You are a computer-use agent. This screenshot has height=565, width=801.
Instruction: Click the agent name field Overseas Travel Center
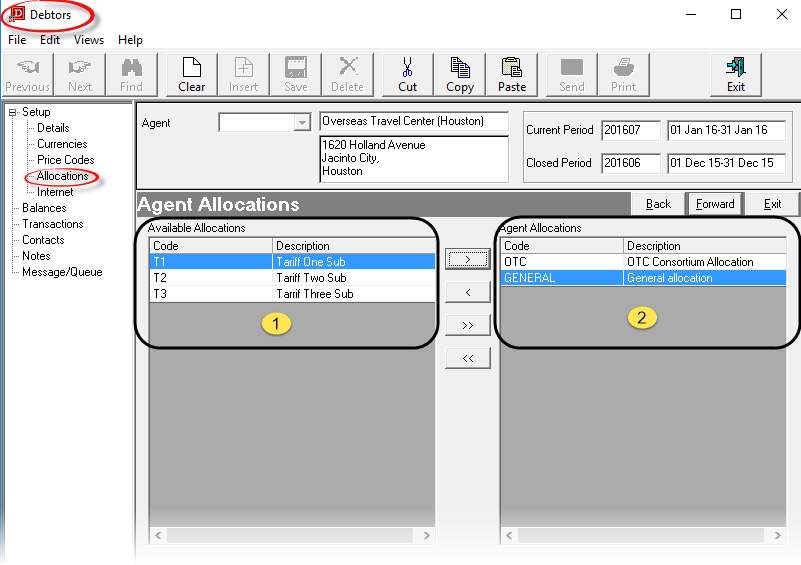[414, 121]
